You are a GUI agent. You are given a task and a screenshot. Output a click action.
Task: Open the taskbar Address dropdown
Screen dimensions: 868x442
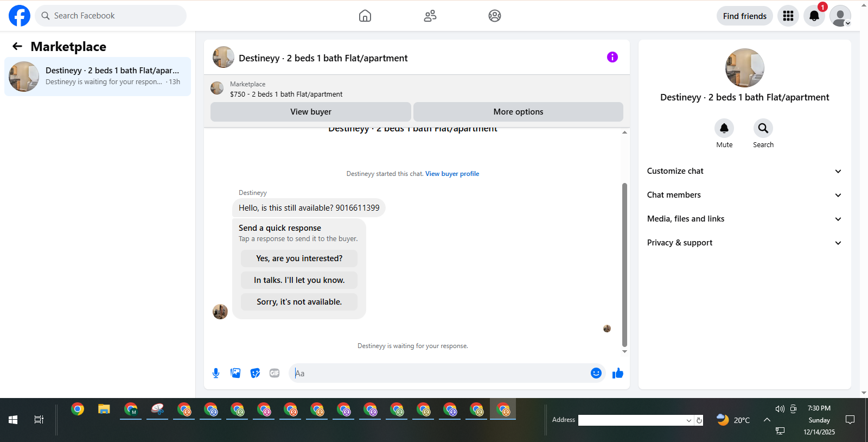688,420
